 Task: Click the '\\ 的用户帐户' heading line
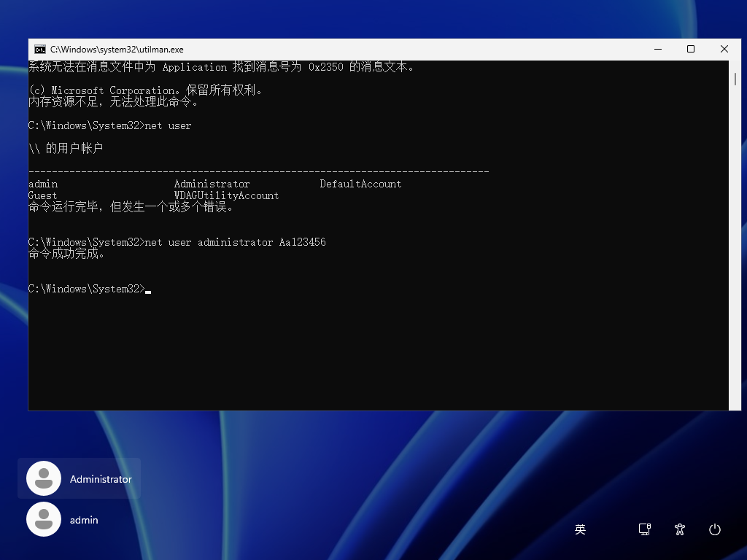(66, 149)
